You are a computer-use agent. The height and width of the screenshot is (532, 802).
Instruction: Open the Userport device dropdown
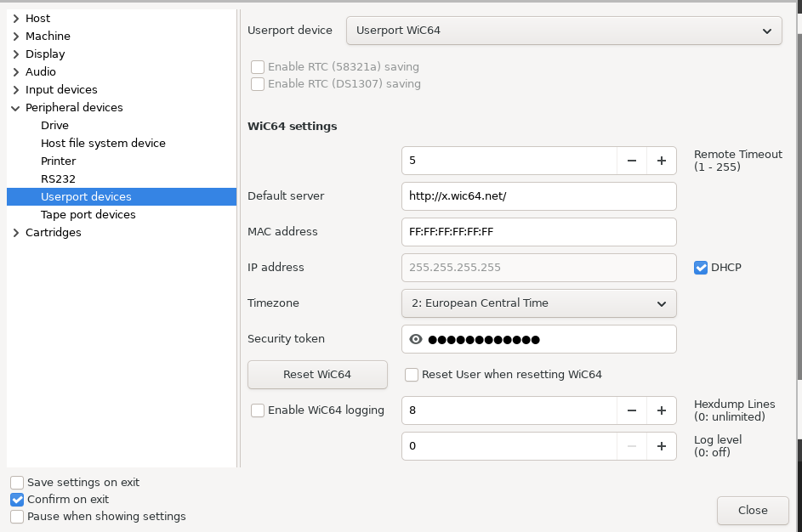(x=564, y=31)
